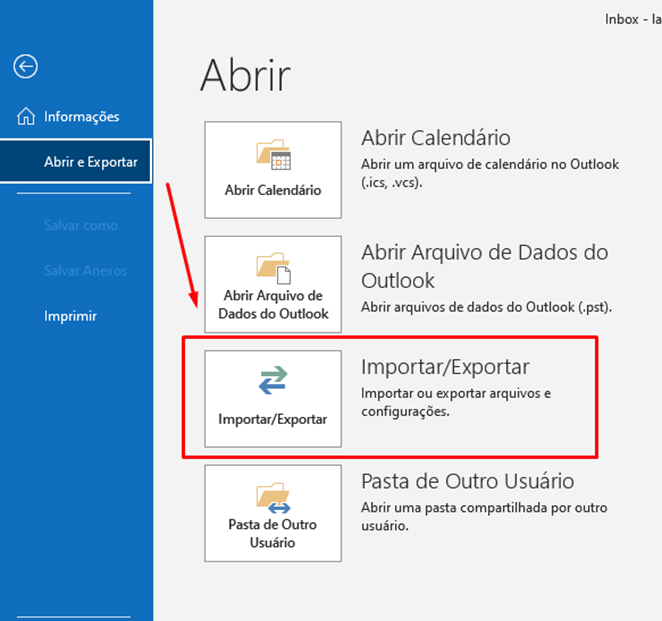
Task: Click 'Abrir Arquivo de Dados do Outlook' heading
Action: pos(485,266)
